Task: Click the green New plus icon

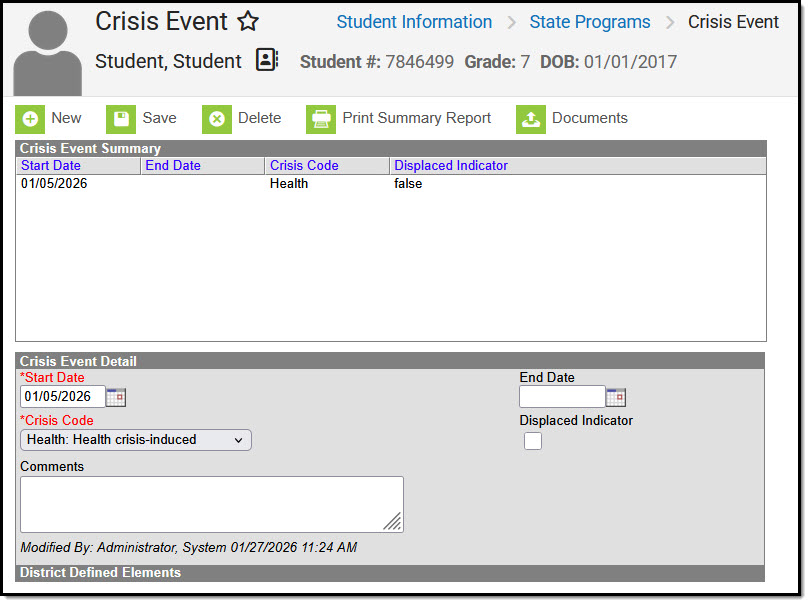Action: (x=30, y=119)
